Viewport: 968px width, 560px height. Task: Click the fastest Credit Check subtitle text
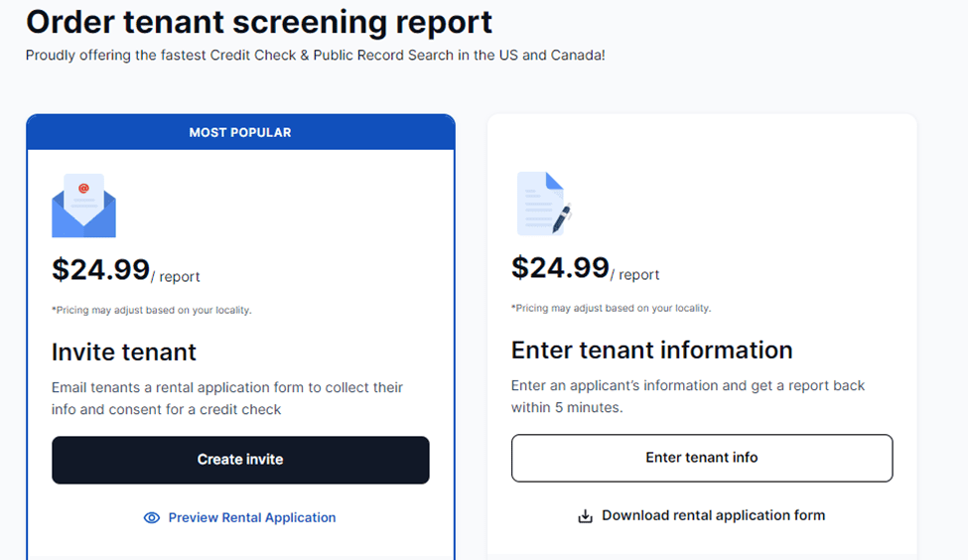point(315,56)
